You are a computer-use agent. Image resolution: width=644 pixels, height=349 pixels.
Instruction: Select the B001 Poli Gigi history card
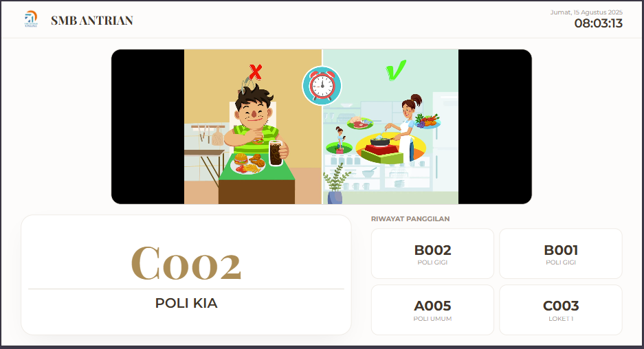point(561,254)
